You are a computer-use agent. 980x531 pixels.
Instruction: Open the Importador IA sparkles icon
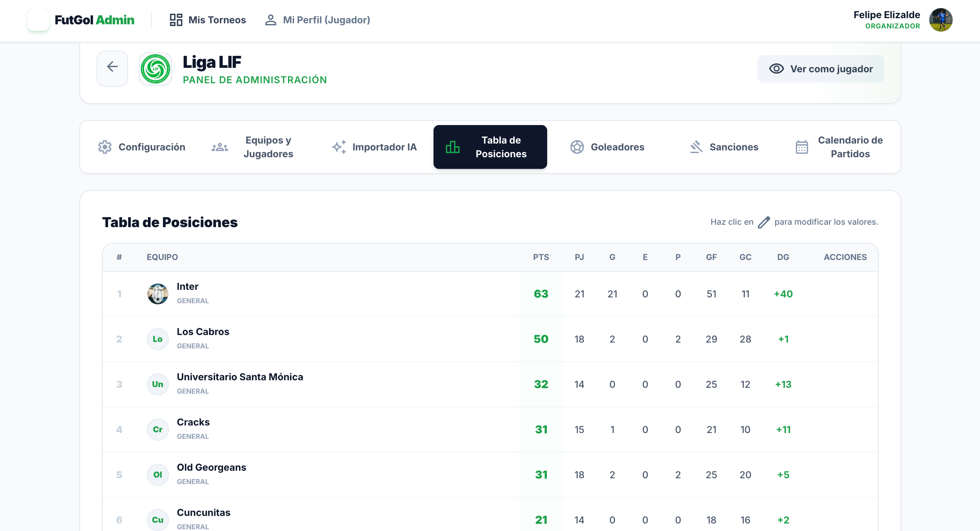click(x=340, y=147)
